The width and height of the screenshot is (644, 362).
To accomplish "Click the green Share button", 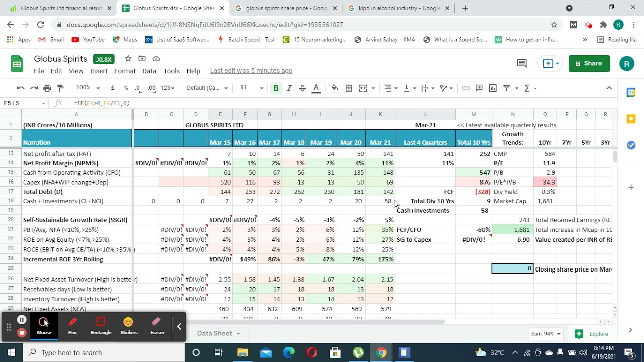I will tap(589, 63).
